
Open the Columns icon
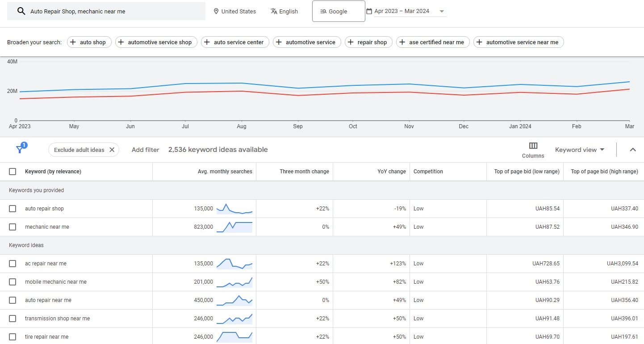[533, 146]
